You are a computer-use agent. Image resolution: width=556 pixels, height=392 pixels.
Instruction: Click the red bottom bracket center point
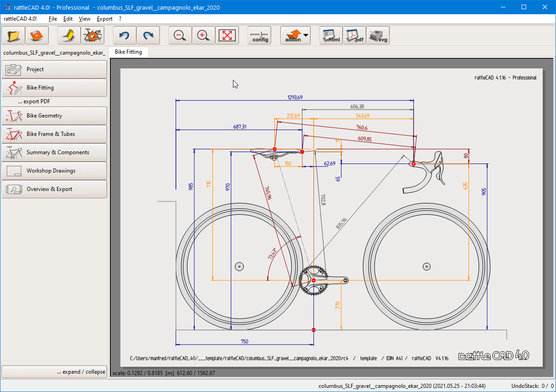314,280
